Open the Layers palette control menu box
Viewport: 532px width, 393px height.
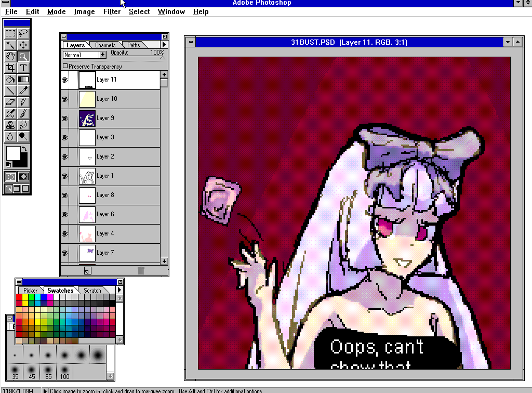coord(64,36)
